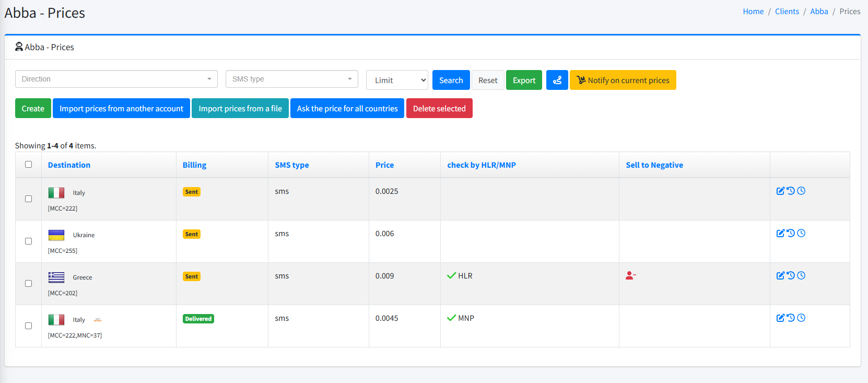Click the red Delete selected button
Screen dimensions: 868x383
coord(439,109)
